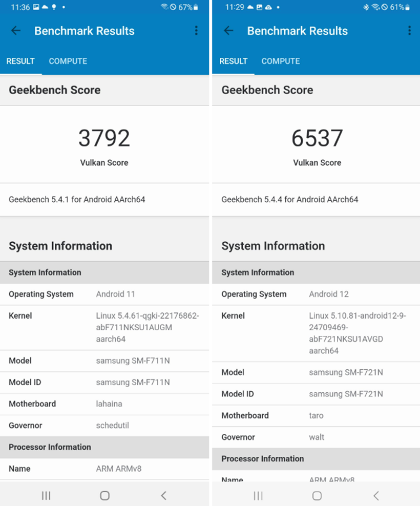Image resolution: width=420 pixels, height=506 pixels.
Task: Tap Linux 5.10.81 kernel value
Action: [x=358, y=333]
